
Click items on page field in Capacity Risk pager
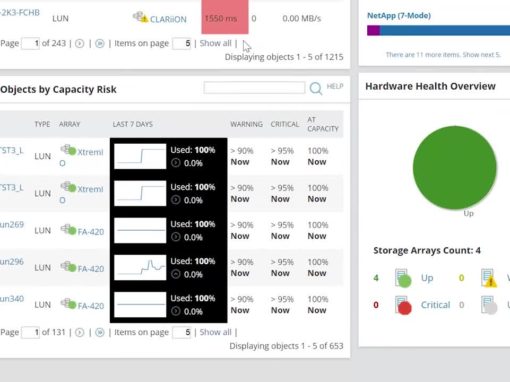(182, 332)
